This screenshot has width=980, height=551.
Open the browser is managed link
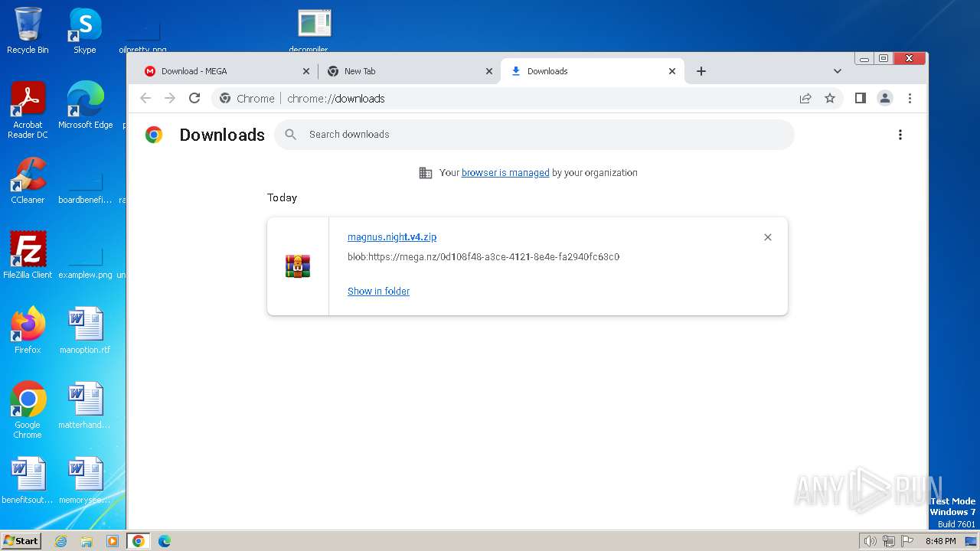pos(505,173)
